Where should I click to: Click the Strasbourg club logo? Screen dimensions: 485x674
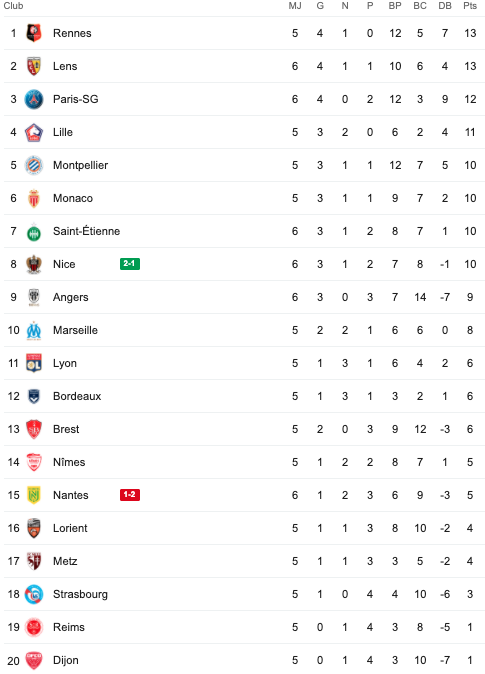(x=34, y=594)
